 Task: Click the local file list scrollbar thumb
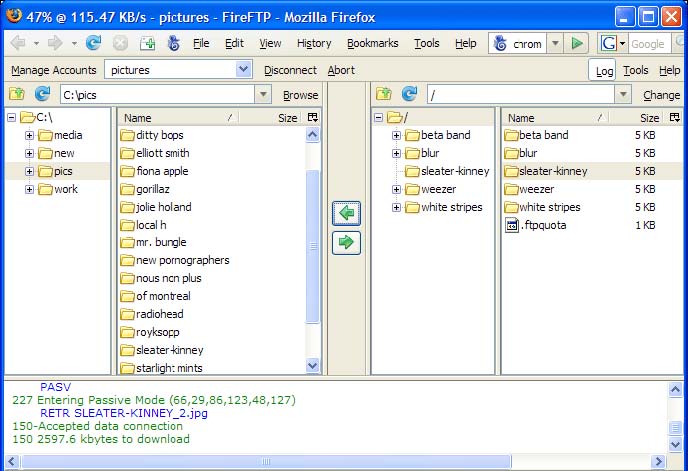312,246
